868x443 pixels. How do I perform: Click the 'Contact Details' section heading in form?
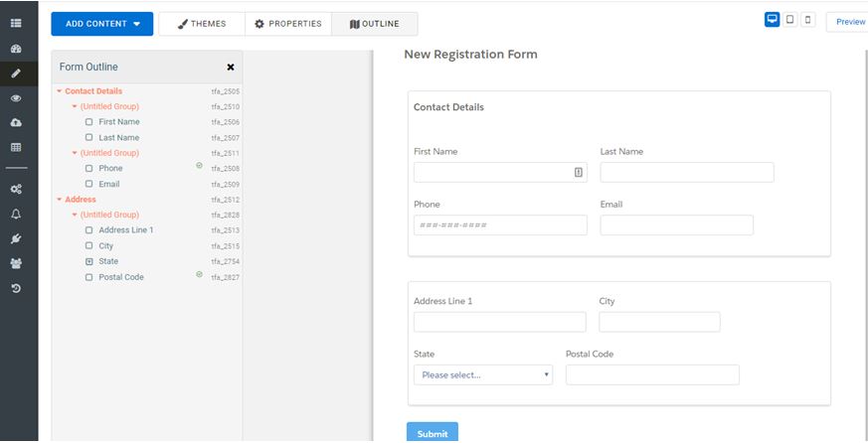[x=448, y=107]
